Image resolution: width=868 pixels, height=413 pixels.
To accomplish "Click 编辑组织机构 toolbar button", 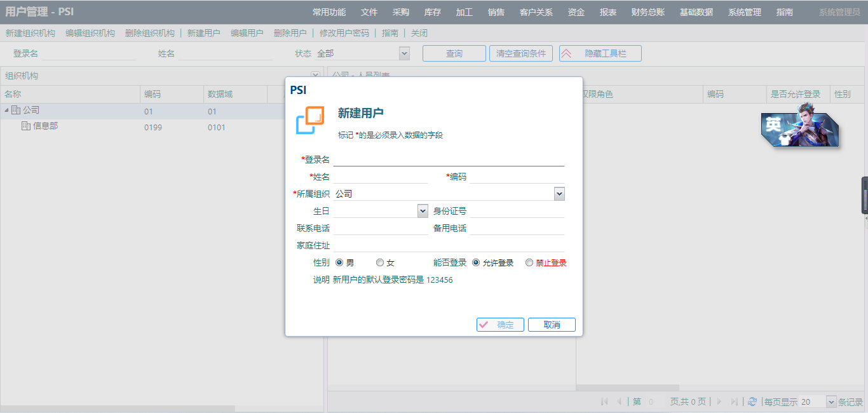I will pyautogui.click(x=90, y=33).
